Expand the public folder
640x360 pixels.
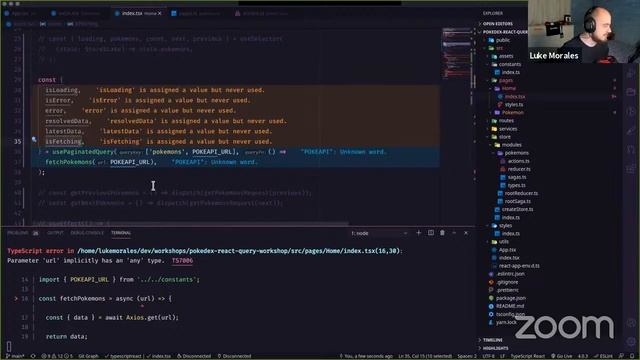pos(502,40)
